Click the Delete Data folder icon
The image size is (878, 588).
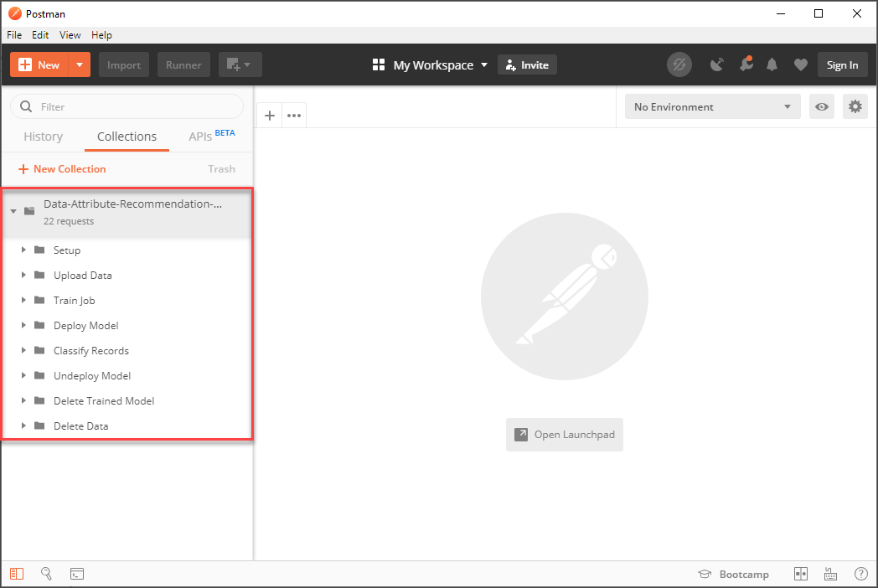click(39, 426)
